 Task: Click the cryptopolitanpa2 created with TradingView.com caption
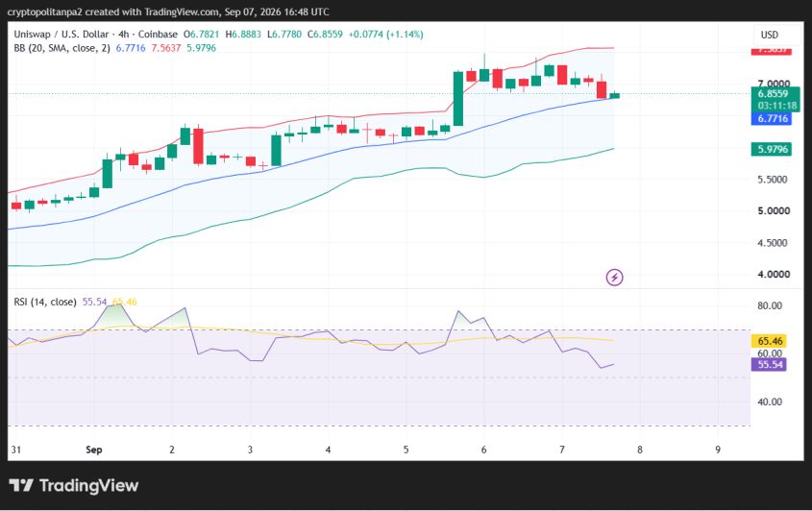click(x=168, y=12)
